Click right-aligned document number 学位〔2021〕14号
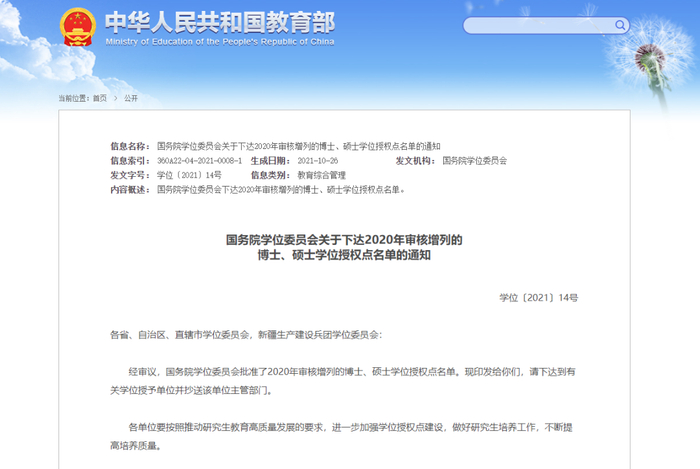The image size is (700, 469). coord(538,298)
